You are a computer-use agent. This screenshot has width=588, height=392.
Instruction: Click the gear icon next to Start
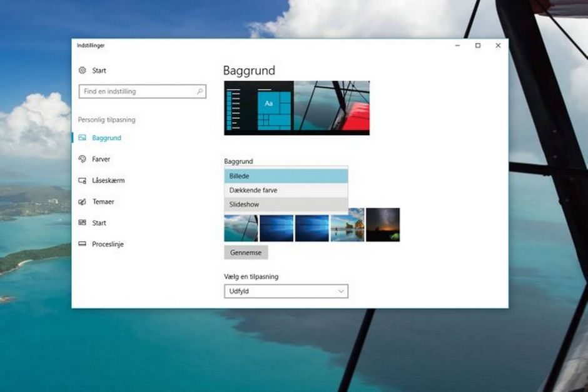[83, 70]
